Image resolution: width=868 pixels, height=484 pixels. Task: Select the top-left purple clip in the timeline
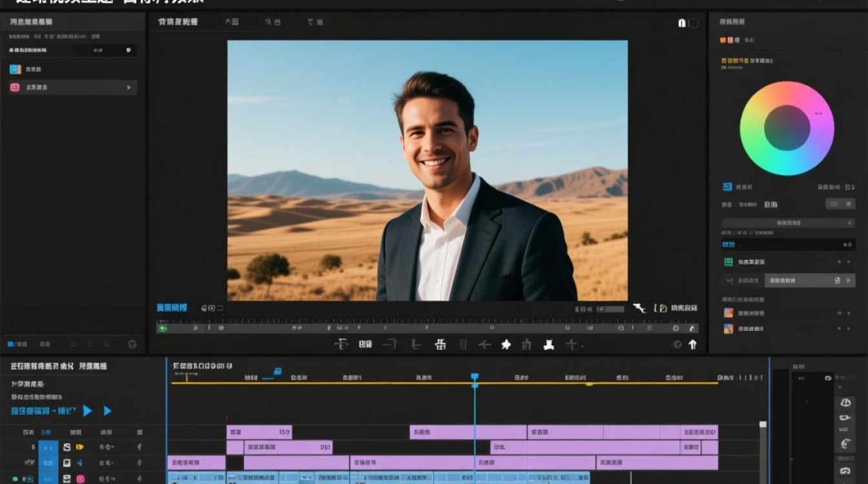[x=259, y=432]
